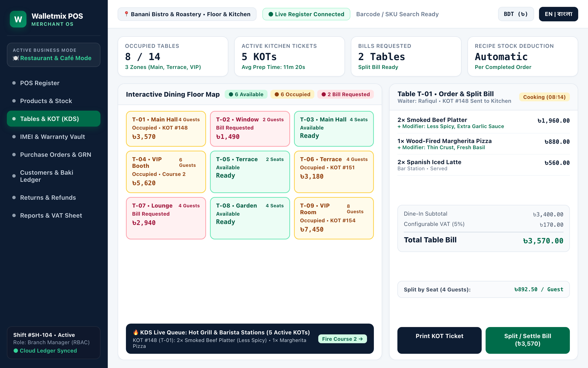Filter floor map by 6 Available
588x368 pixels.
click(x=246, y=94)
